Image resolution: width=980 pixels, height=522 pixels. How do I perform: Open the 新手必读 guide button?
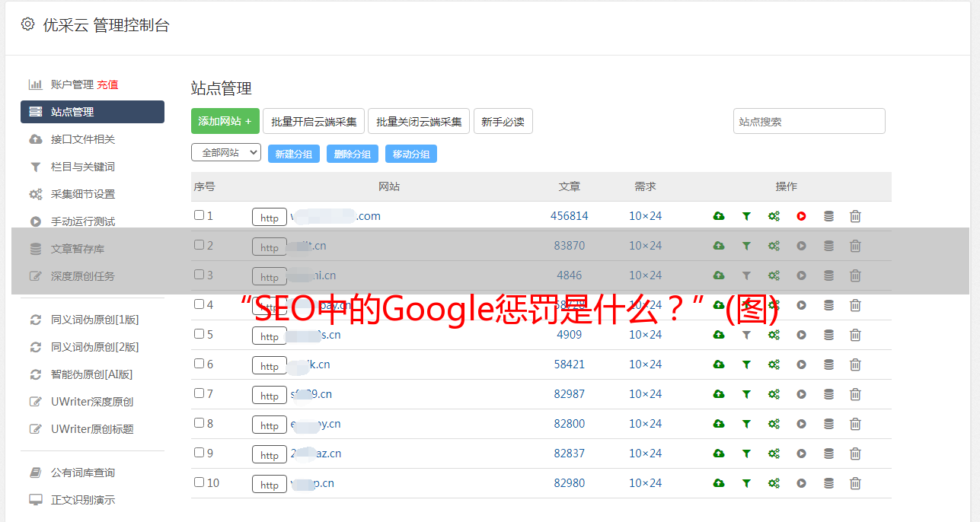(503, 121)
